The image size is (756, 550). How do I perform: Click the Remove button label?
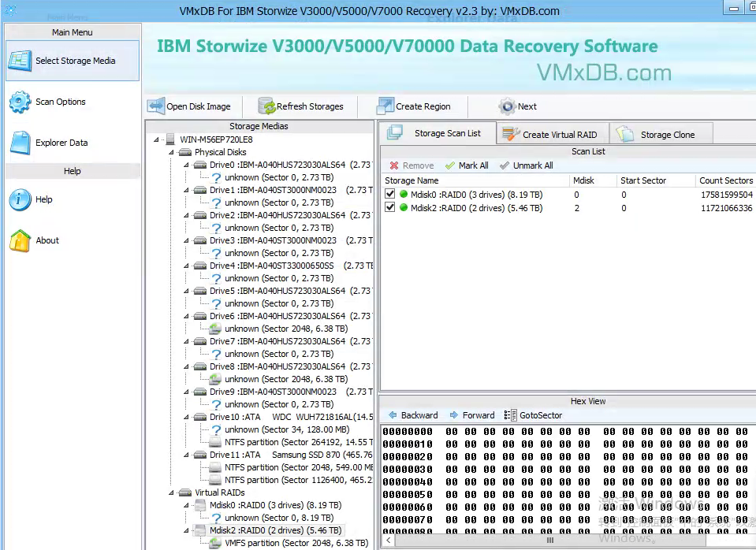(419, 165)
